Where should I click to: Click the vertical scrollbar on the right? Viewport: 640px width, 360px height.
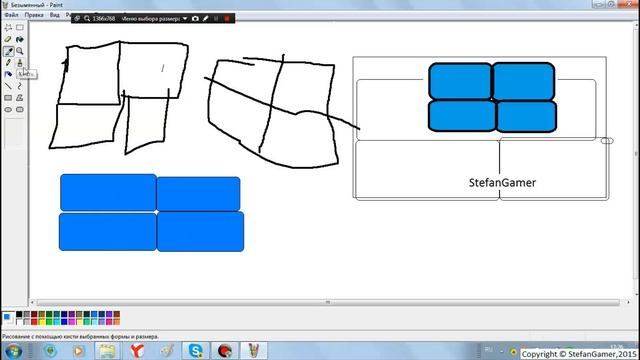(636, 159)
